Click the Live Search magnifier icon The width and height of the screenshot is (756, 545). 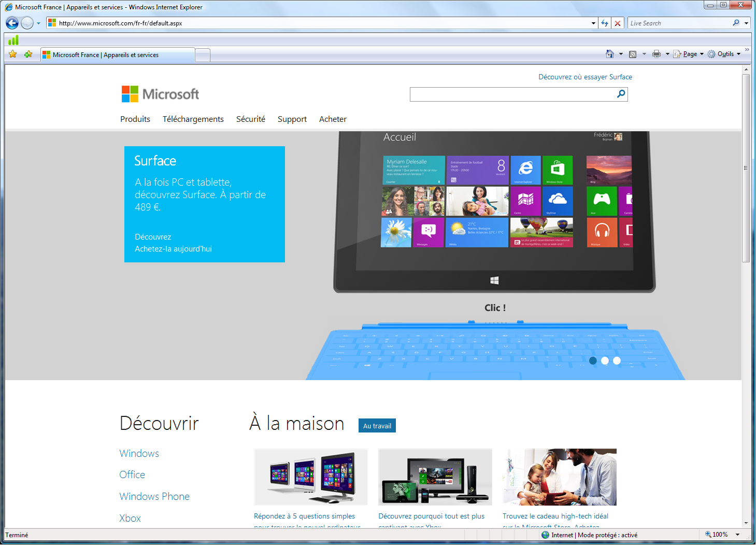click(x=736, y=23)
